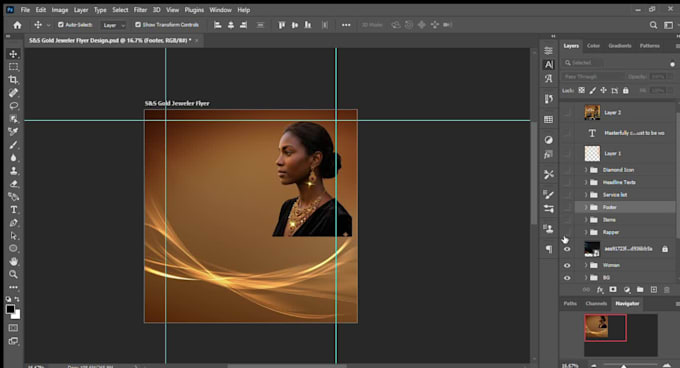Click the align top edges icon
This screenshot has height=368, width=680.
tap(282, 25)
